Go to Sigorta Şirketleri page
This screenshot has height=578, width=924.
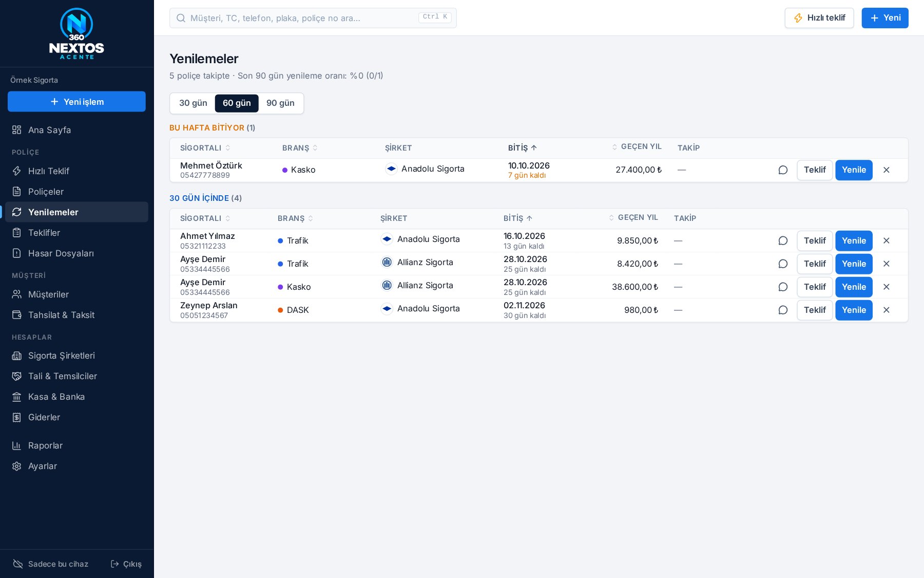pos(76,356)
